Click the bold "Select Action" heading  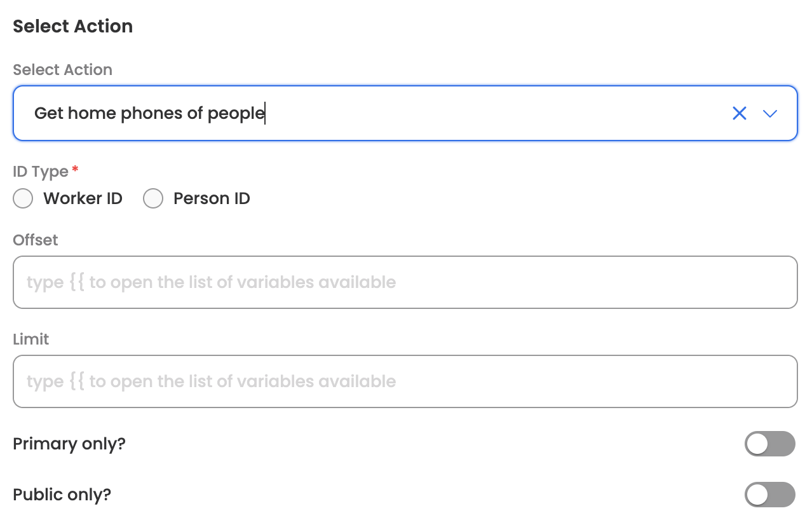point(73,27)
